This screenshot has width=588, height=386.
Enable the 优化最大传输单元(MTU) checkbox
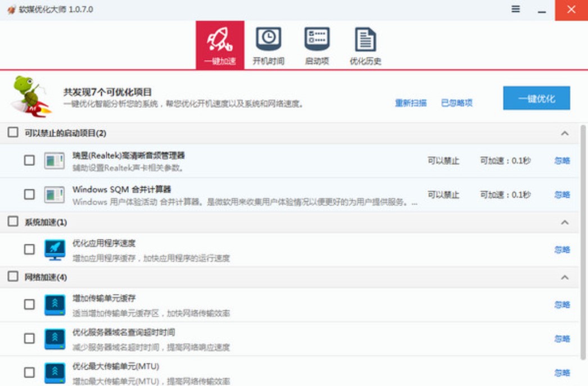[29, 372]
